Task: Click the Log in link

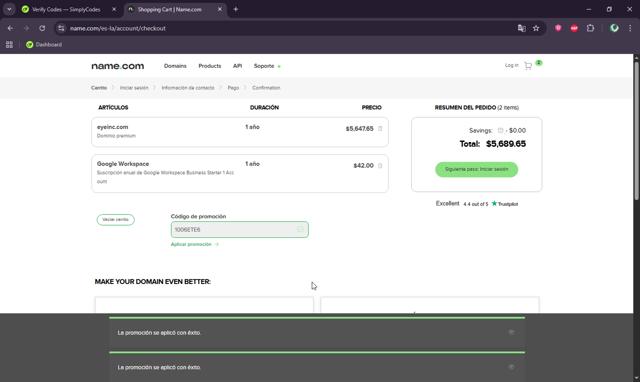Action: tap(511, 65)
